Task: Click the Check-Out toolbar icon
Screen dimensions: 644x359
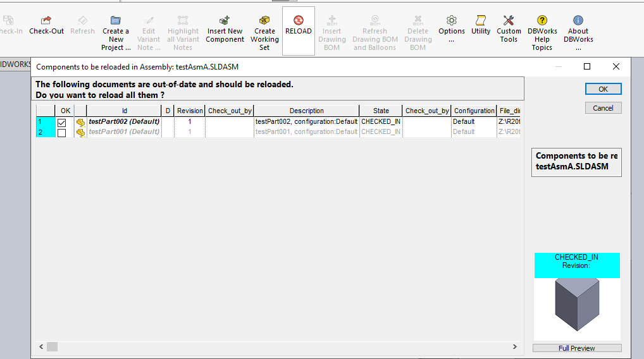Action: (x=46, y=20)
